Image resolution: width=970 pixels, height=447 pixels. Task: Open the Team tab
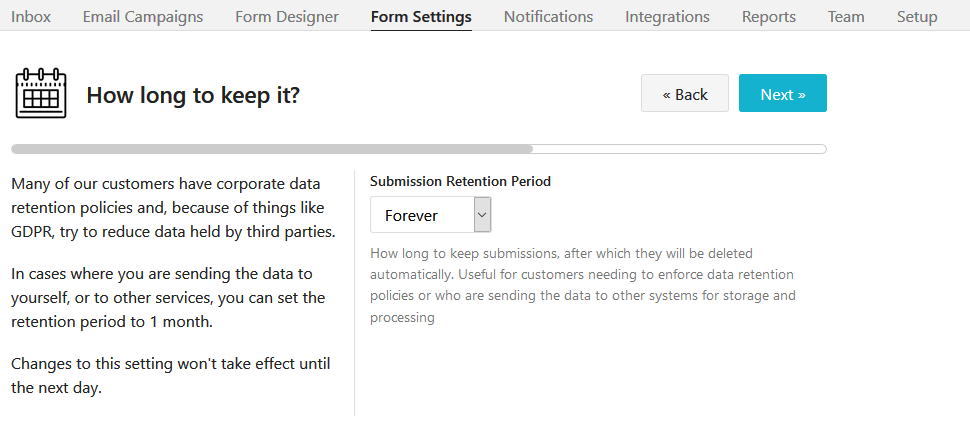(x=846, y=16)
